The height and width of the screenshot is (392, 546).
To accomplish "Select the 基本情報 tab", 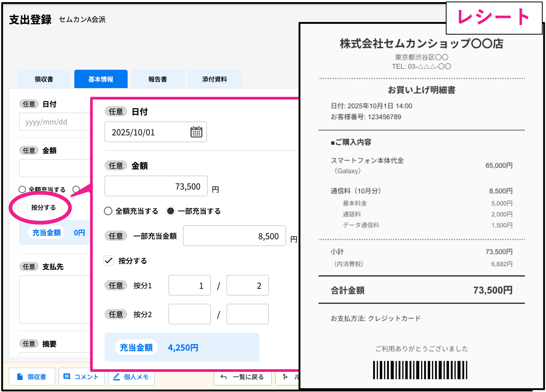I will [x=101, y=79].
